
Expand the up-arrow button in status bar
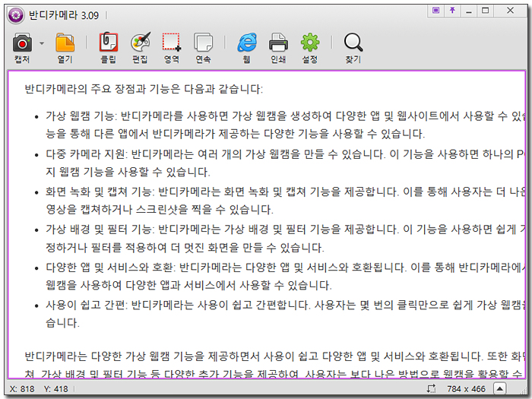pos(500,388)
